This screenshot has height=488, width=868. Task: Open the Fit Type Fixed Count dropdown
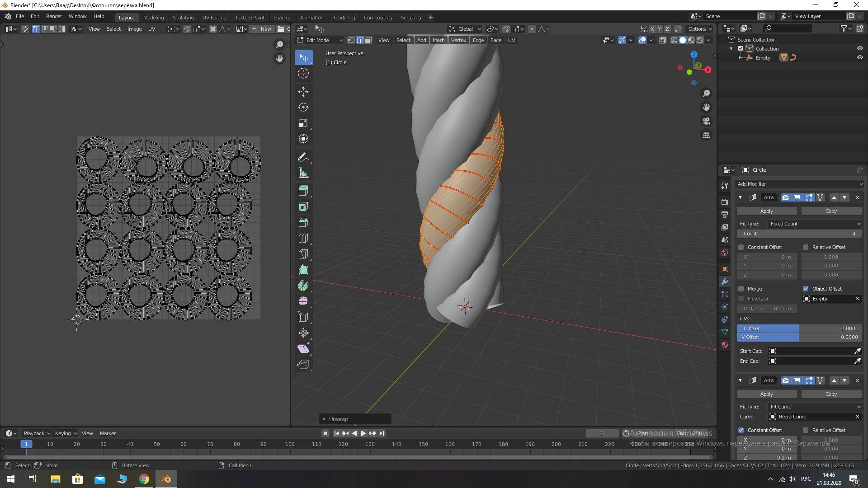pyautogui.click(x=815, y=224)
